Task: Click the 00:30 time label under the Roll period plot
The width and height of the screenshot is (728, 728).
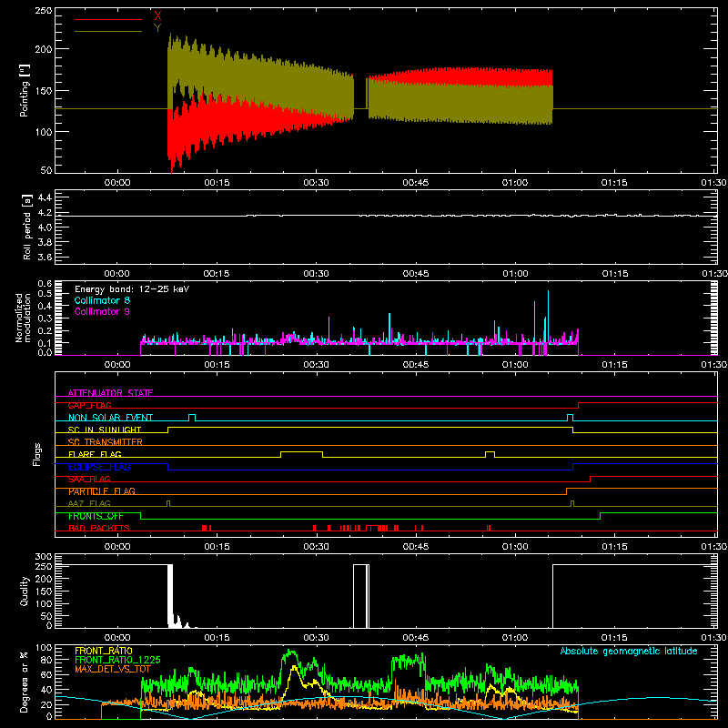Action: click(316, 274)
